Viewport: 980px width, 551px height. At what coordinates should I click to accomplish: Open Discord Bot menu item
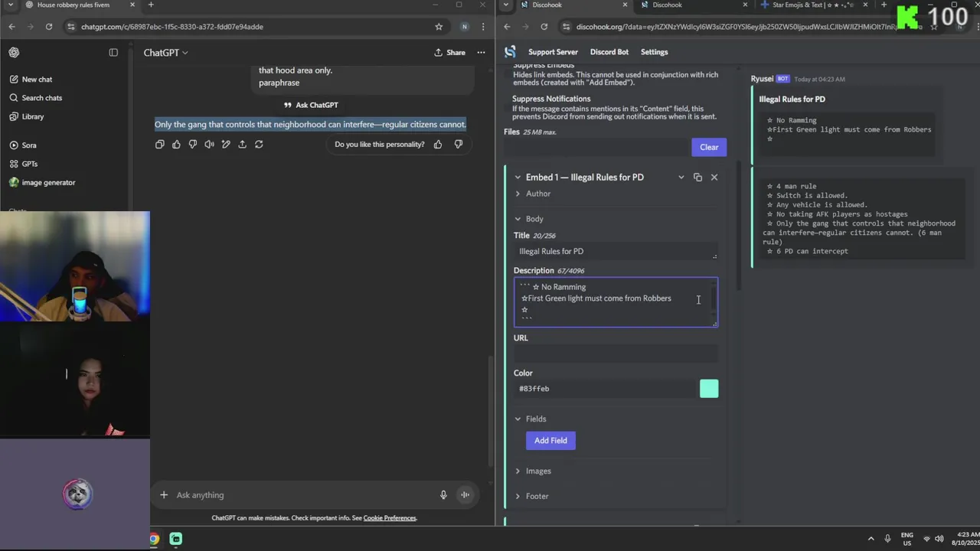coord(609,52)
